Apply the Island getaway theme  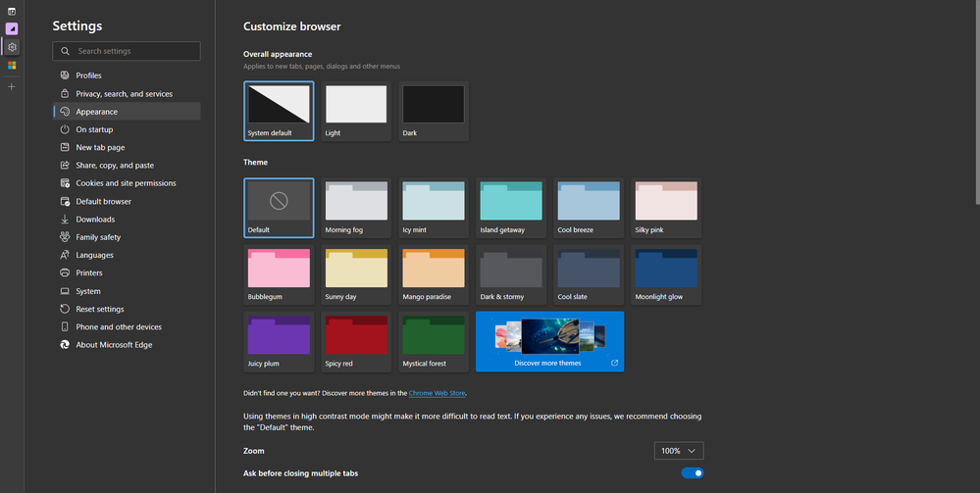[511, 208]
